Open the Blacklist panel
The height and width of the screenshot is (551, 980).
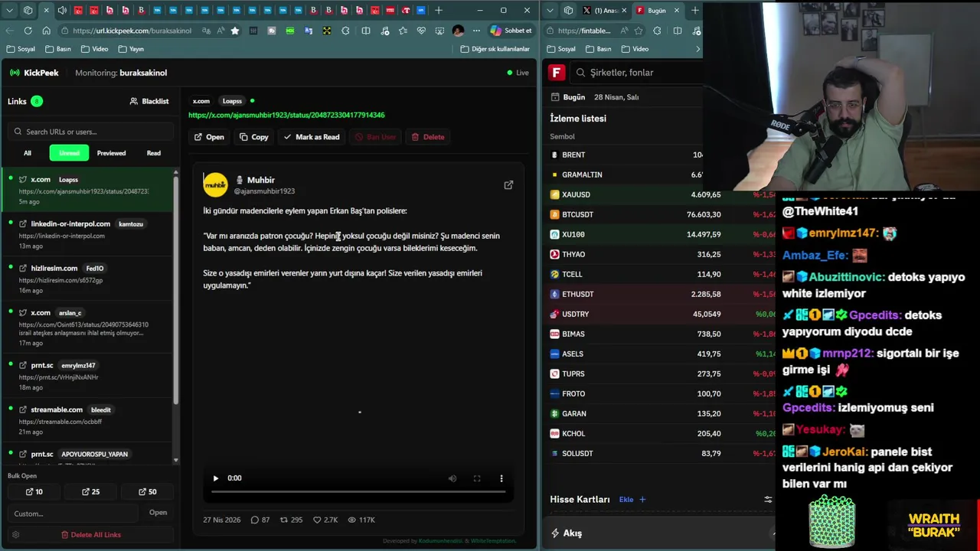[x=149, y=101]
